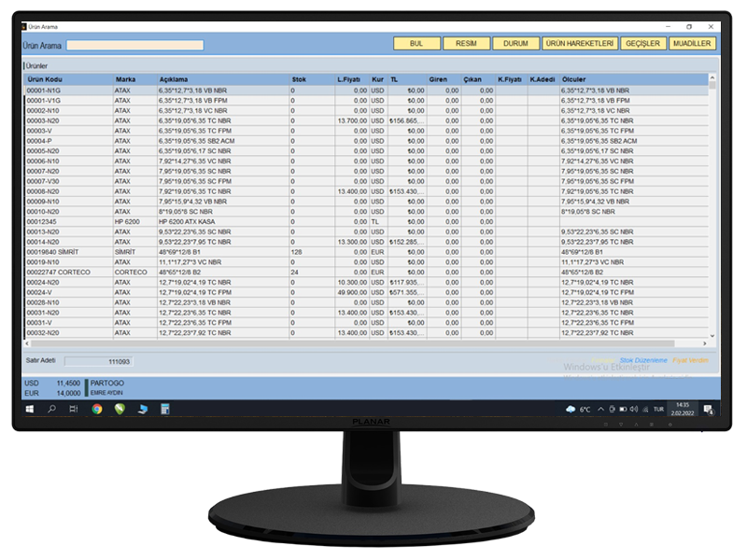Click the BUL search button

(416, 43)
